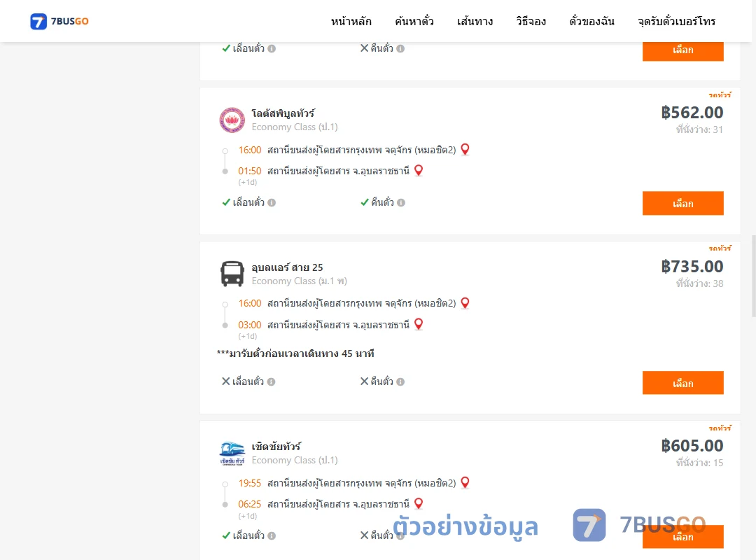
Task: Show map pin for 06:25 arrival at อุบลราชธานี
Action: 419,503
